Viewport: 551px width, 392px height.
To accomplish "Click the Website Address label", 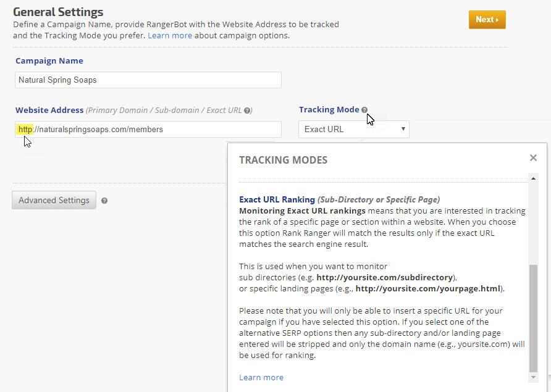I will [x=49, y=110].
